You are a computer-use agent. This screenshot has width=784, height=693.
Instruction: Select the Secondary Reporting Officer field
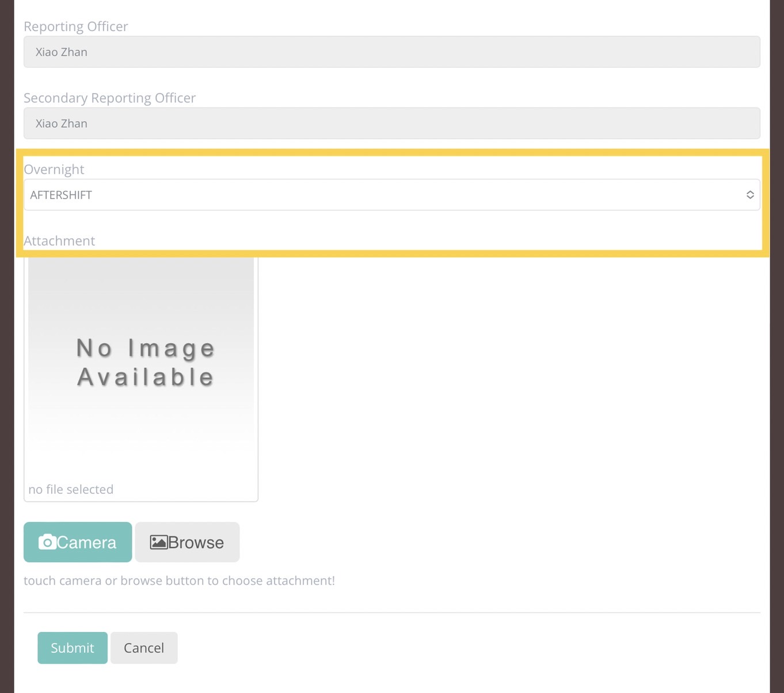point(391,124)
